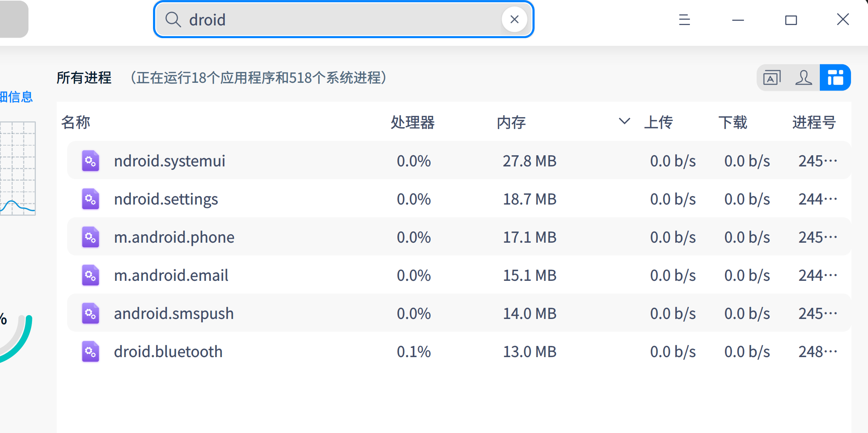Clear the search field text
The width and height of the screenshot is (868, 433).
click(514, 19)
